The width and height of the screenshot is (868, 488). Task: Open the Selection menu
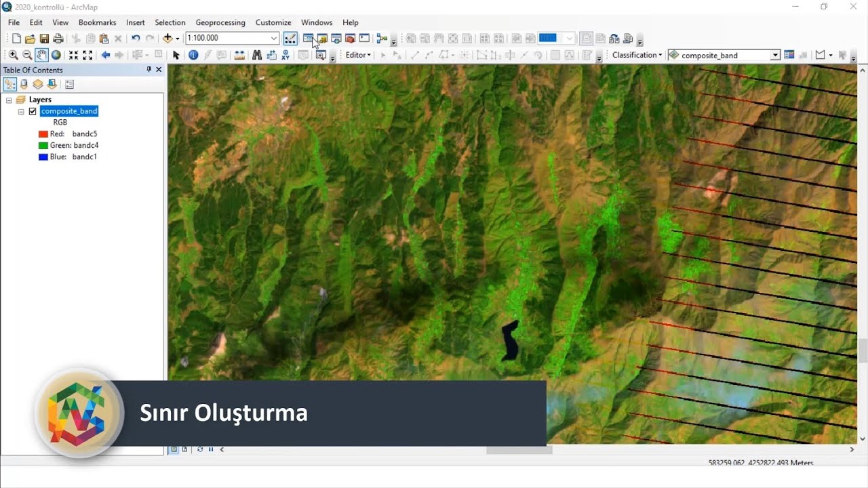[170, 22]
